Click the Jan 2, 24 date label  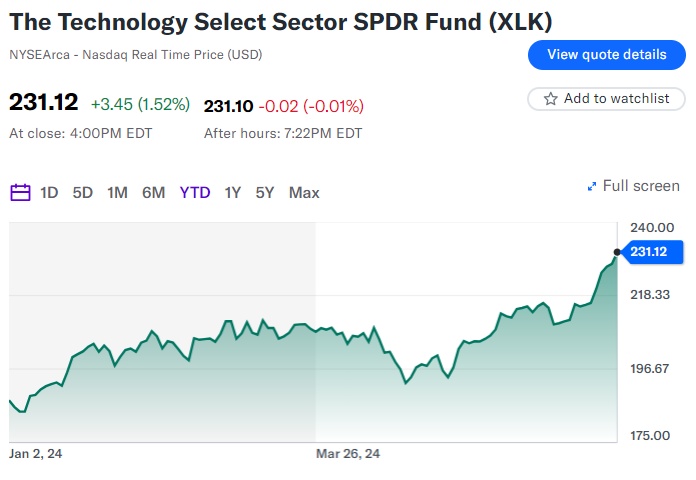point(36,454)
